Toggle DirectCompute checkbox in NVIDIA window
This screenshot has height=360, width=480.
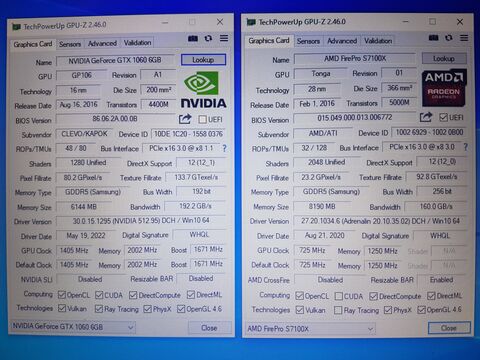(x=133, y=295)
